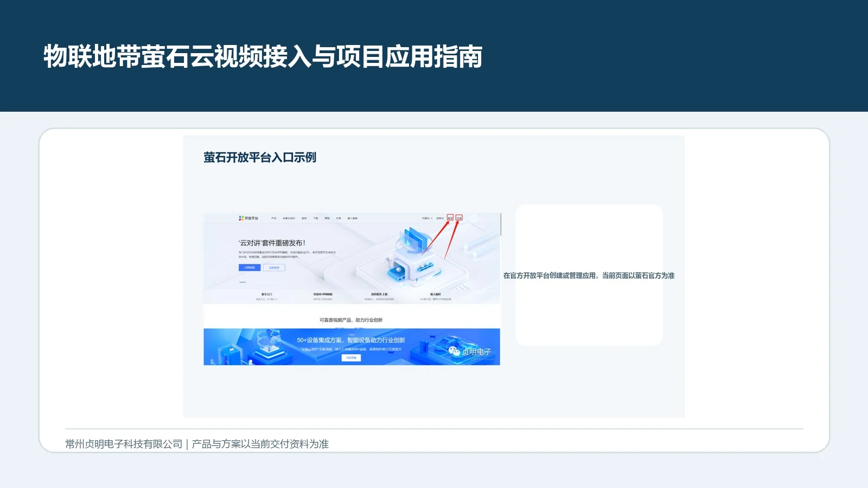Select the footer text 常州贞明电子科技有限公司
This screenshot has width=868, height=488.
click(124, 444)
